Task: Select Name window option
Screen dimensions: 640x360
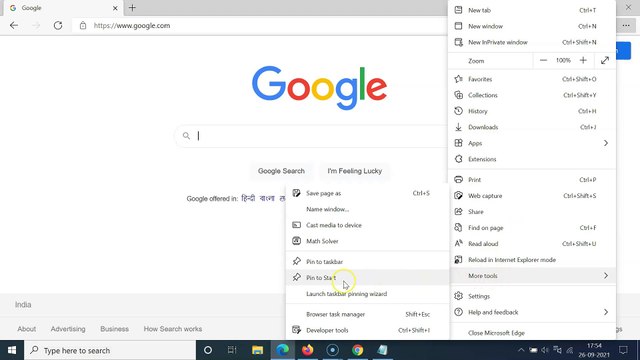Action: click(x=367, y=209)
